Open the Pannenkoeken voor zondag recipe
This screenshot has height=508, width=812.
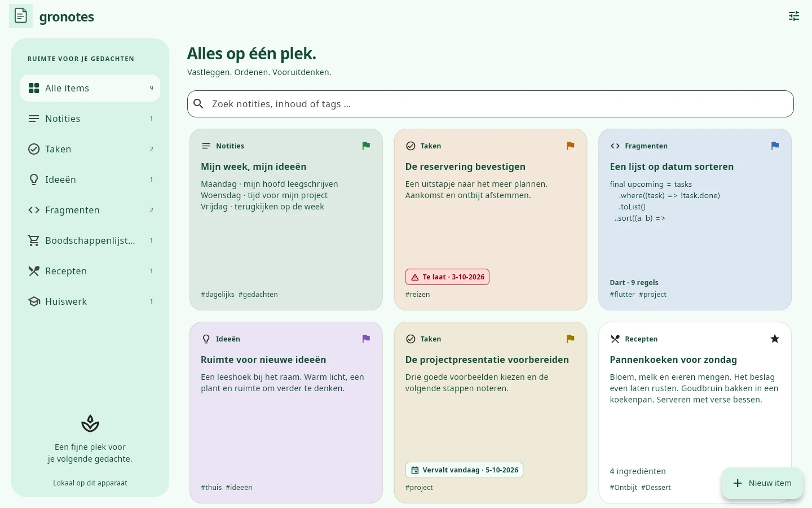point(695,413)
